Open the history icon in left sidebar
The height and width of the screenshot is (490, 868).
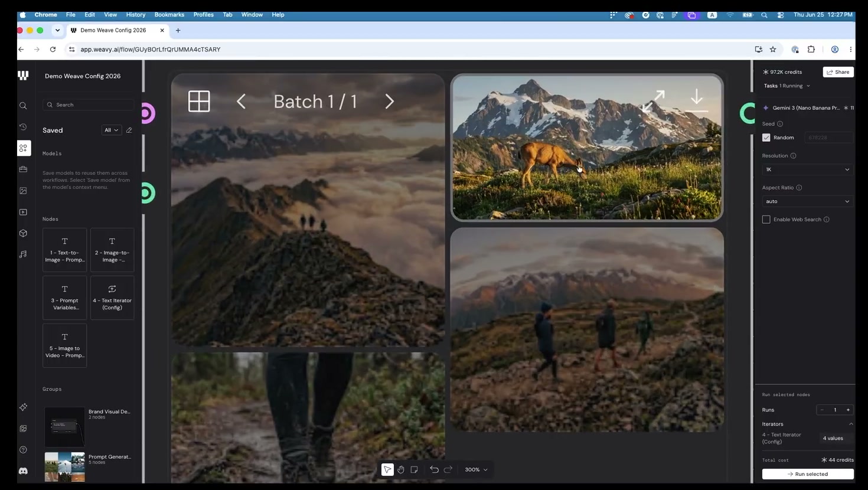[x=23, y=127]
